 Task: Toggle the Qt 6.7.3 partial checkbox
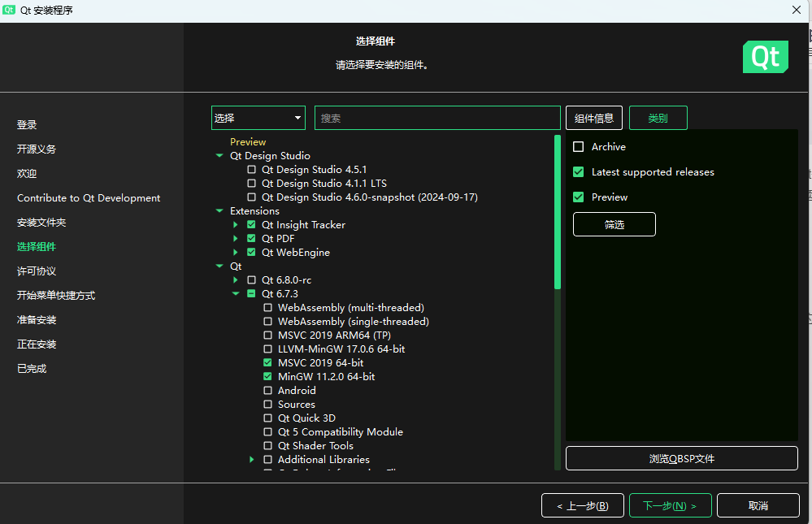click(x=252, y=293)
